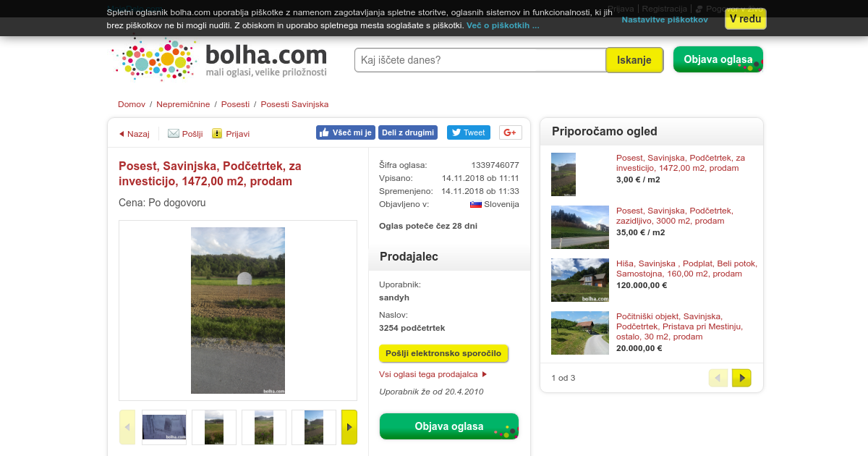Click the Facebook Všeč mi je button
The image size is (868, 456).
[346, 132]
